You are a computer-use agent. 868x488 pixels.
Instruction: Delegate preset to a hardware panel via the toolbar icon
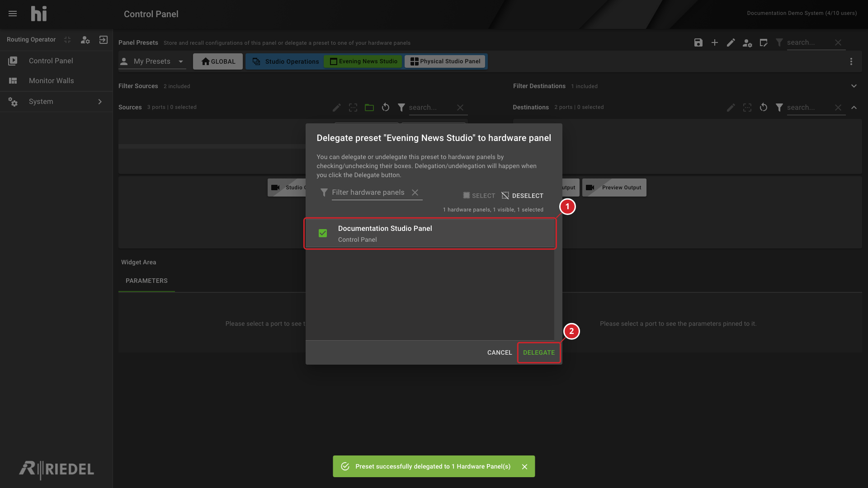[764, 42]
